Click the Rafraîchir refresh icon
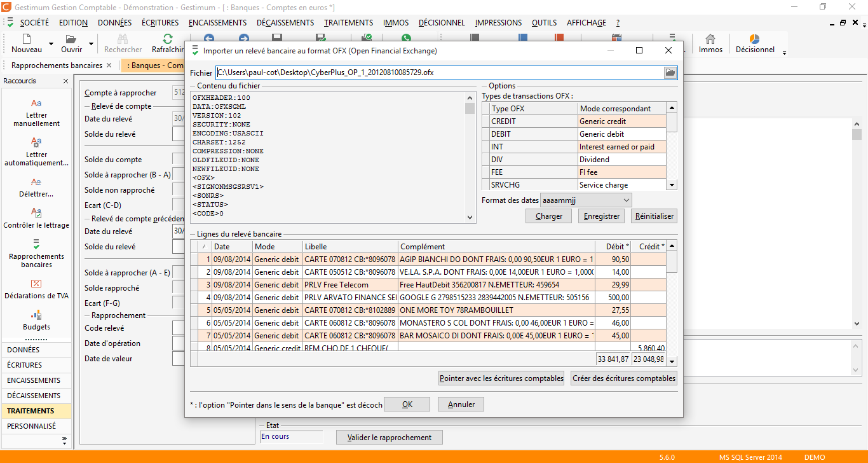Image resolution: width=868 pixels, height=463 pixels. click(x=168, y=39)
